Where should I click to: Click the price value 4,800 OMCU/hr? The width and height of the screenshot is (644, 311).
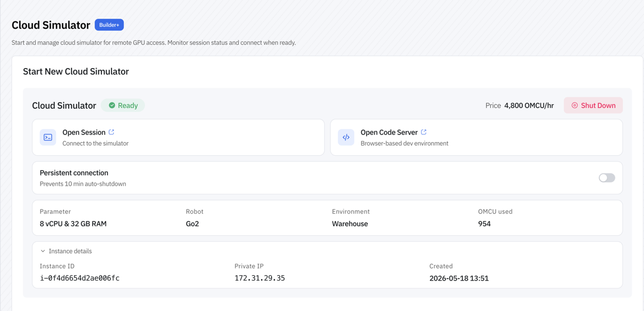(x=529, y=105)
